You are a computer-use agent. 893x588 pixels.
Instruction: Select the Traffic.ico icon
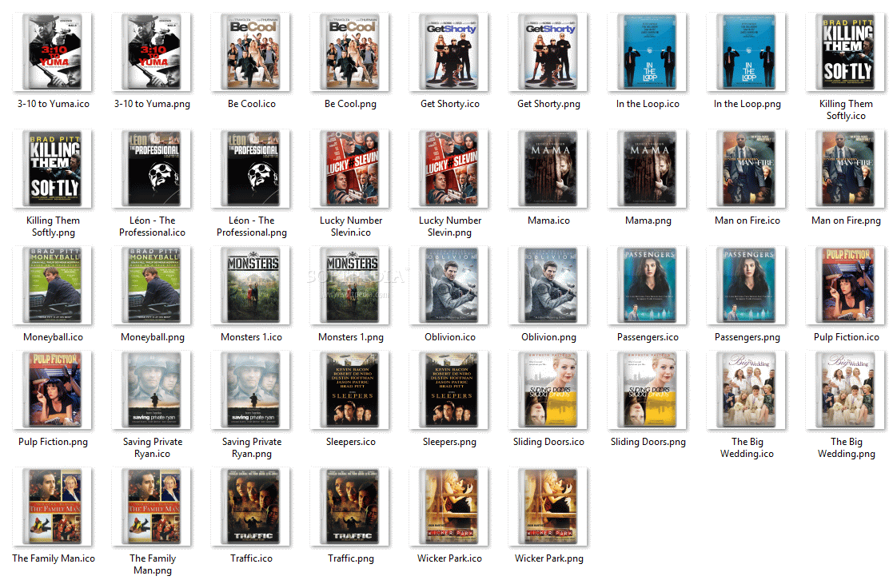[x=251, y=507]
